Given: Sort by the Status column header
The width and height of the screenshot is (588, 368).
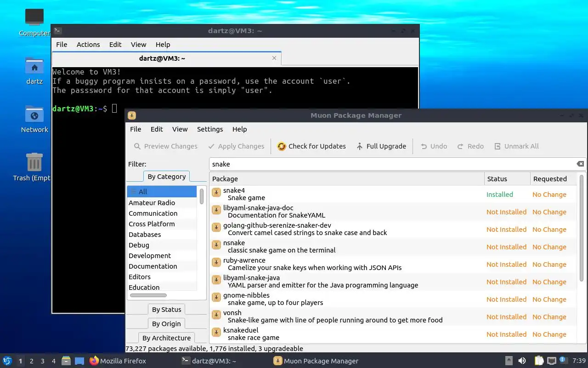Looking at the screenshot, I should (507, 179).
